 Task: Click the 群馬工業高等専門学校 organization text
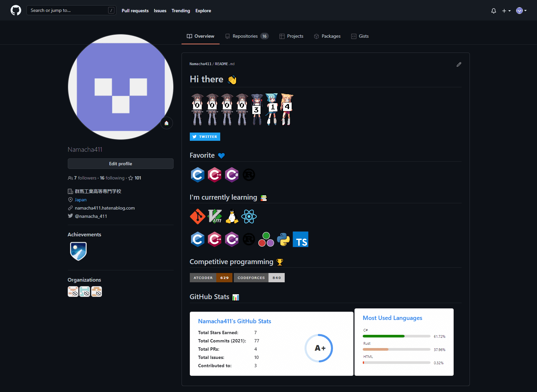click(98, 191)
